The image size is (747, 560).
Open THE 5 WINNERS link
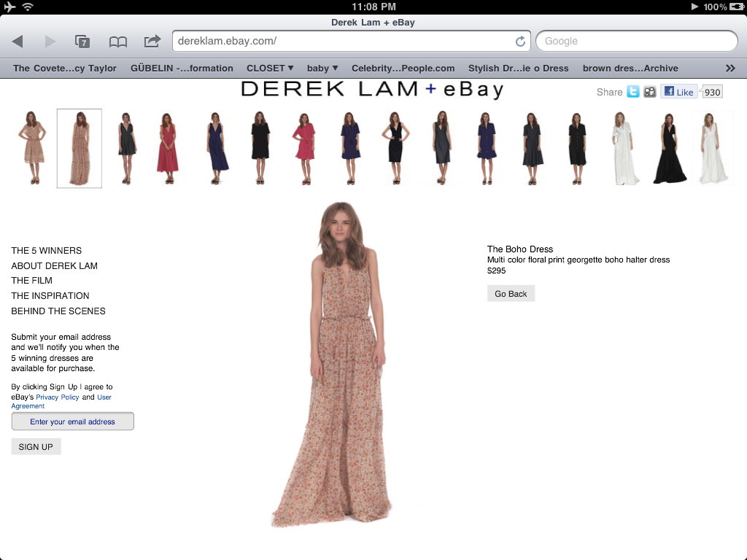click(x=46, y=251)
